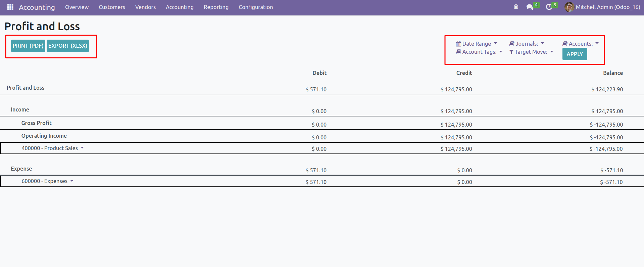
Task: Expand 400000 - Product Sales caret
Action: (82, 148)
